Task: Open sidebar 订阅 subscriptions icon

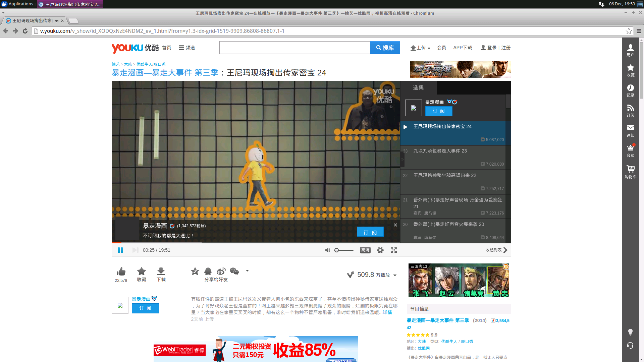Action: pyautogui.click(x=631, y=111)
